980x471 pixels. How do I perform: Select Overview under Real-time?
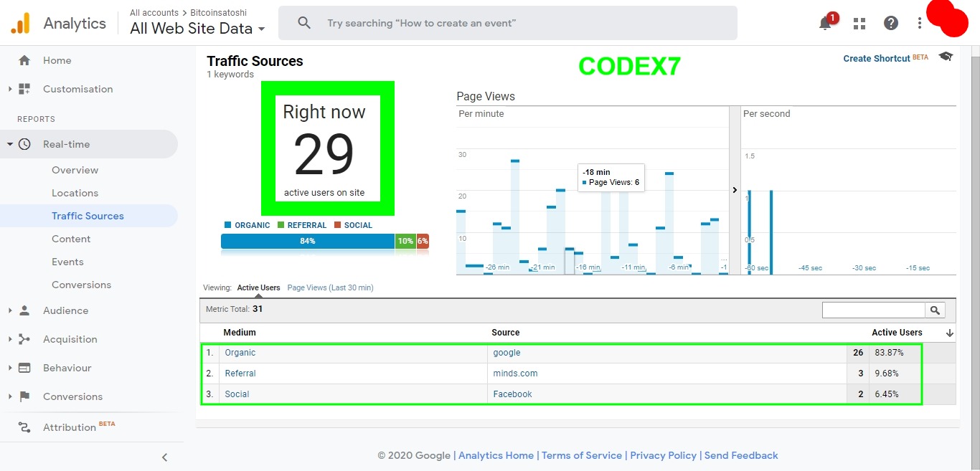(75, 170)
